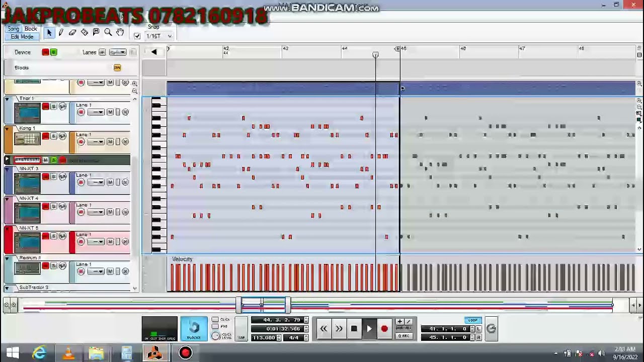
Task: Open Lane 1 dropdown on Kong 1
Action: pos(96,142)
